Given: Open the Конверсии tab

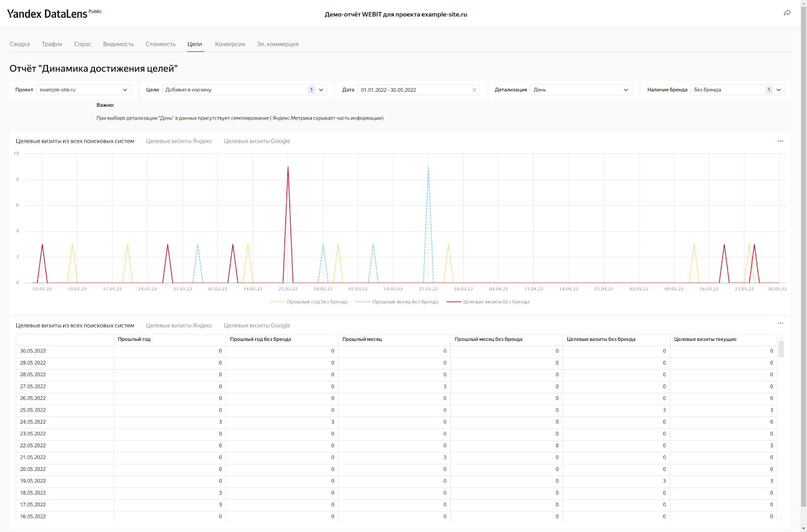Looking at the screenshot, I should 230,44.
